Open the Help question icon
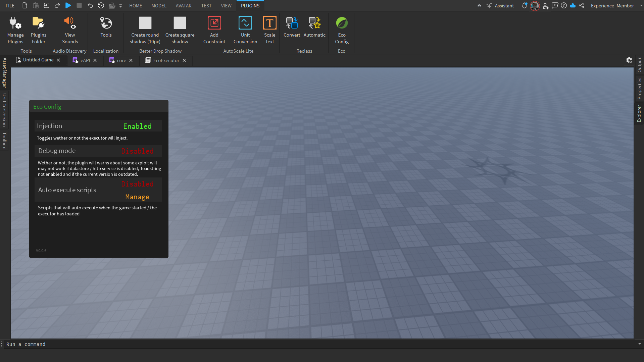Screen dimensions: 644x362 [x=564, y=6]
